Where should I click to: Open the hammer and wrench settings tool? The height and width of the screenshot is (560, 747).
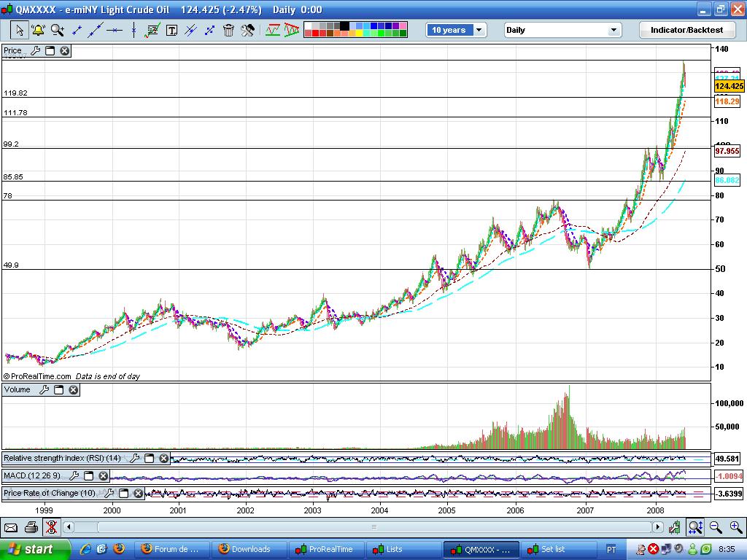pos(248,31)
